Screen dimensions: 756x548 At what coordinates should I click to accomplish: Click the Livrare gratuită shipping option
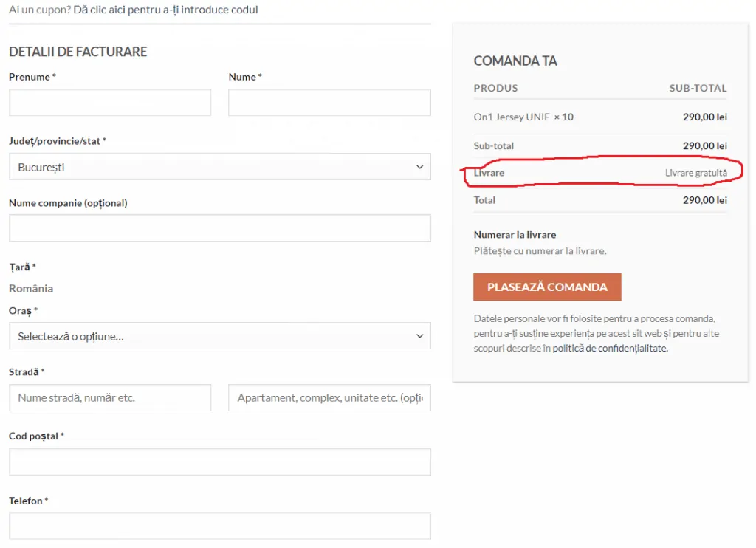[696, 173]
